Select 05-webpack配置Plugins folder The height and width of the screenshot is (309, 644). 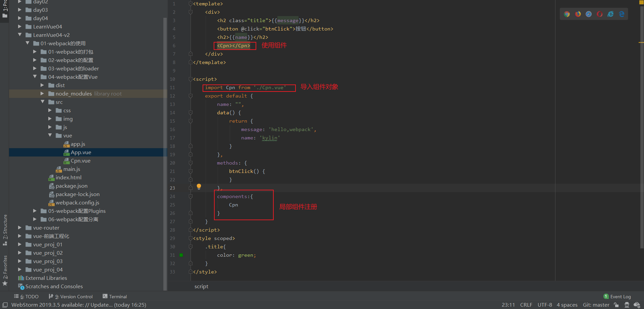tap(77, 211)
